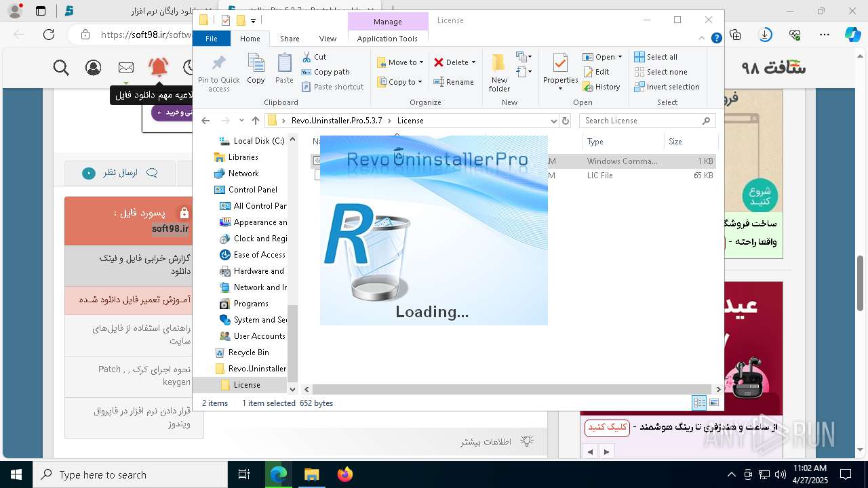Click Paste shortcut command
Image resolution: width=868 pixels, height=488 pixels.
pyautogui.click(x=332, y=87)
